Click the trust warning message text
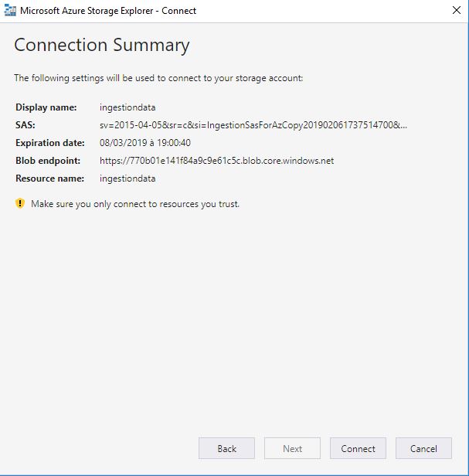Viewport: 469px width, 476px height. click(135, 204)
